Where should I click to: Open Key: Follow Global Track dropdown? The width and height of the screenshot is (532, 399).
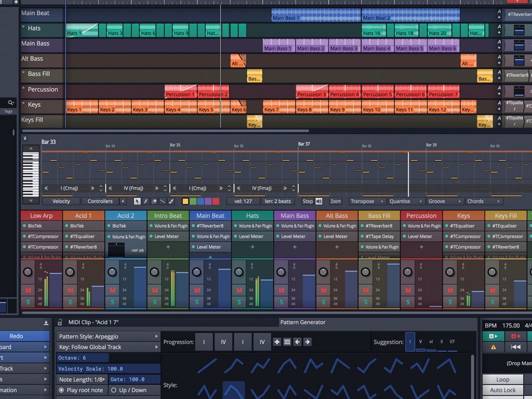pos(108,347)
